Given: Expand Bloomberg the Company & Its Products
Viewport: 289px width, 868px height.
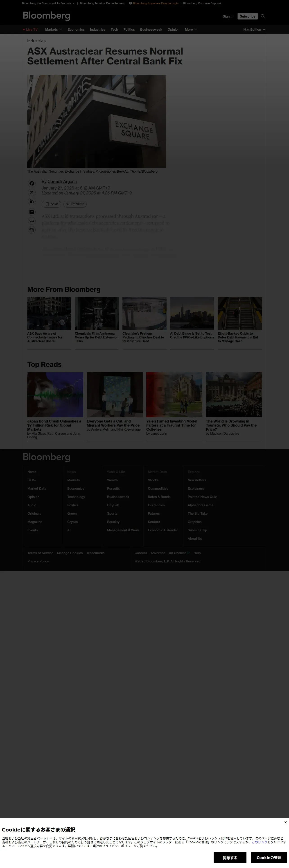Looking at the screenshot, I should 48,3.
